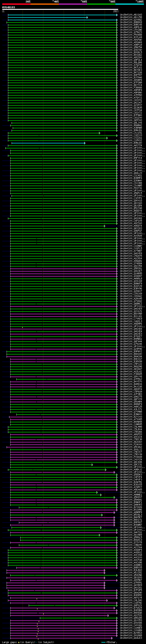This screenshot has height=644, width=146.
Task: Open hit UniRef100_Q0D7Q0
Action: [131, 50]
